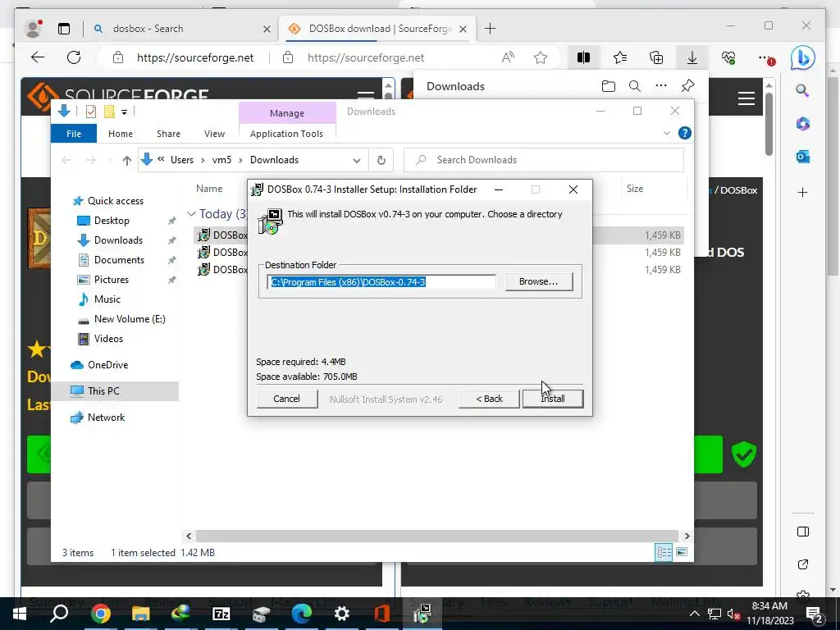Open the user avatar profile in Edge
The height and width of the screenshot is (630, 840).
tap(34, 29)
